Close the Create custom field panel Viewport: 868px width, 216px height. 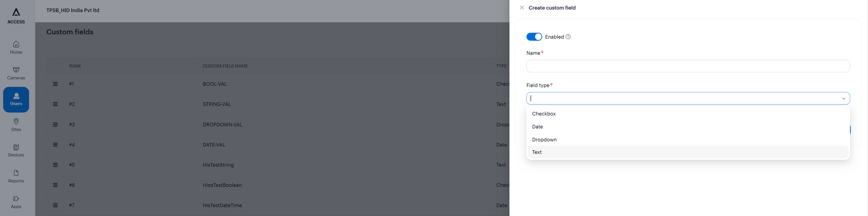pos(522,8)
